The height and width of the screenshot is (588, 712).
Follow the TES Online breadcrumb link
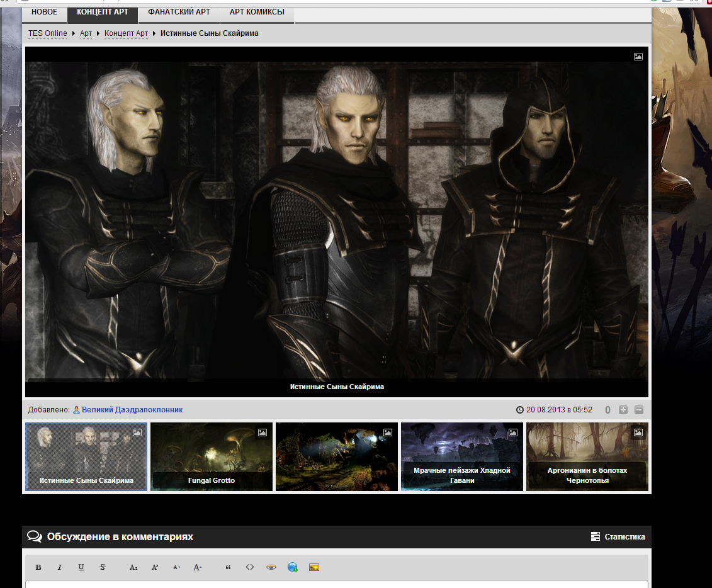(x=48, y=33)
